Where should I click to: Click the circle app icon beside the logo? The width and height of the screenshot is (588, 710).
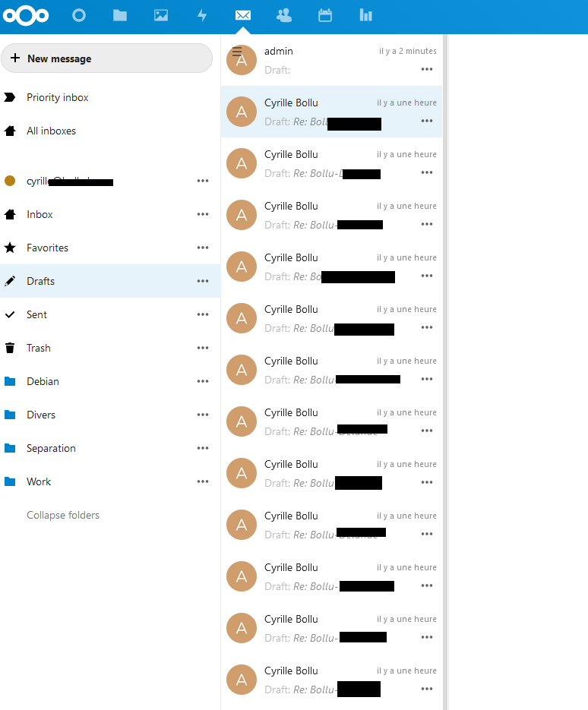coord(78,15)
